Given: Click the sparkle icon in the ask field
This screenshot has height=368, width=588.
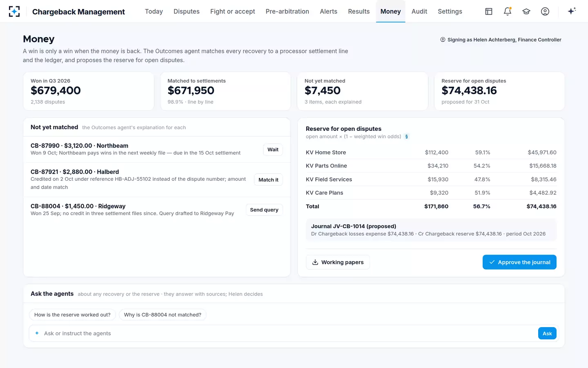Looking at the screenshot, I should point(37,333).
